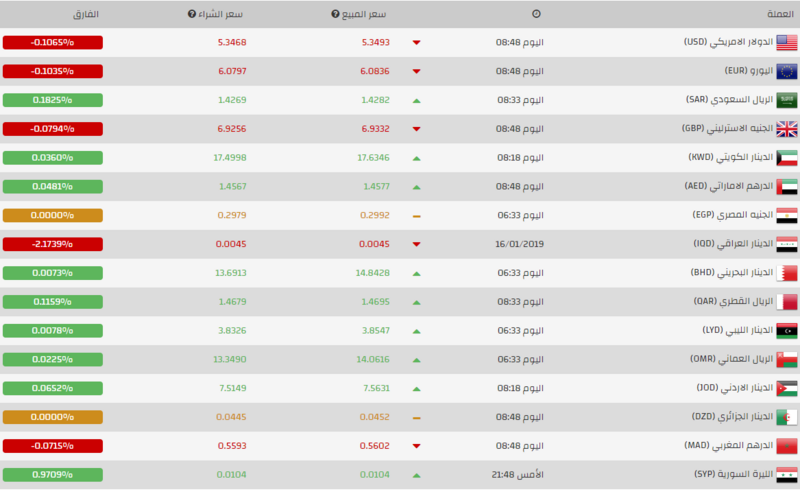The image size is (800, 492).
Task: Click the Morocco flag icon (MAD)
Action: coord(787,446)
